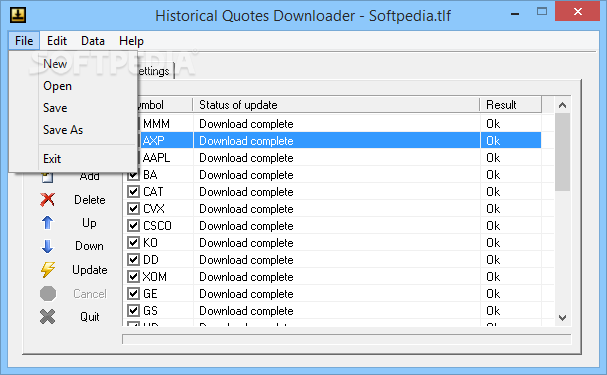Switch to the Settings tab

155,71
